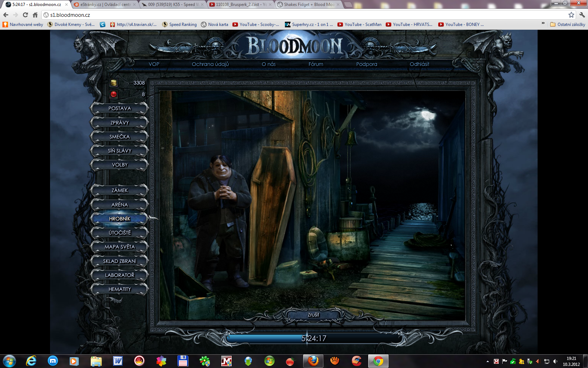Open Nová karta bookmark
588x368 pixels.
pyautogui.click(x=215, y=24)
